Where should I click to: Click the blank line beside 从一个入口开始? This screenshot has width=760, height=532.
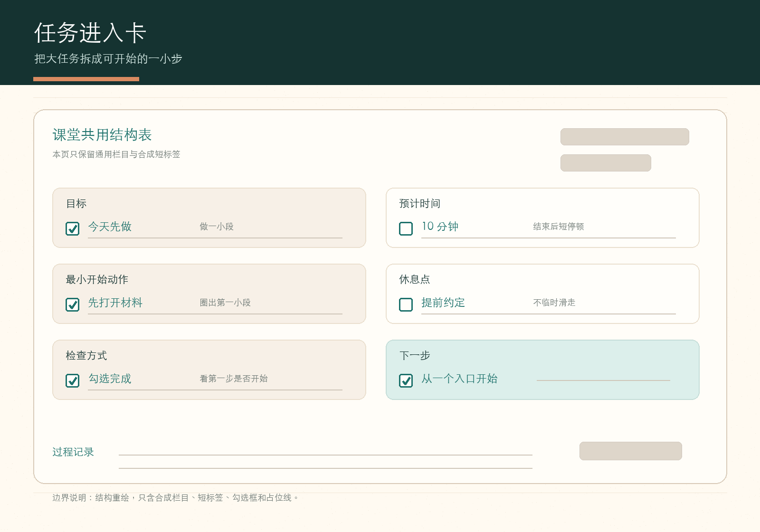point(603,380)
